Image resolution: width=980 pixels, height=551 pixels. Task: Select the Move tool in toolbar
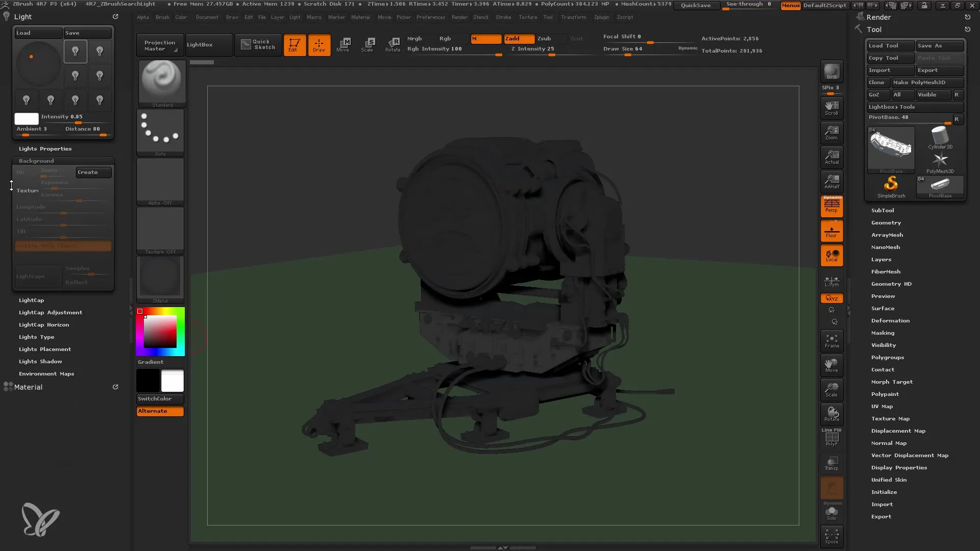[x=342, y=44]
